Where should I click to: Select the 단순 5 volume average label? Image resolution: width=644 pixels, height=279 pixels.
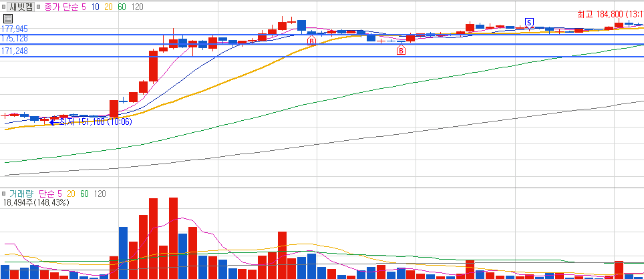click(x=50, y=194)
